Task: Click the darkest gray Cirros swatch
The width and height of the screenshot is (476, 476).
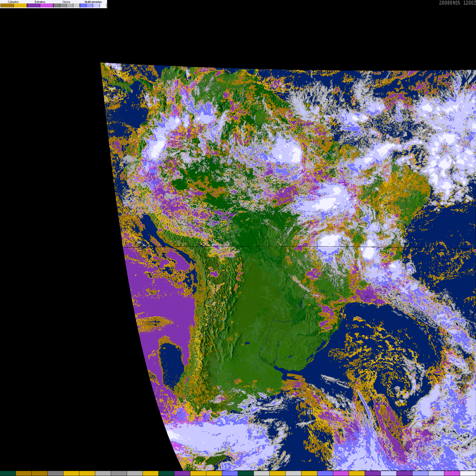Action: (57, 6)
